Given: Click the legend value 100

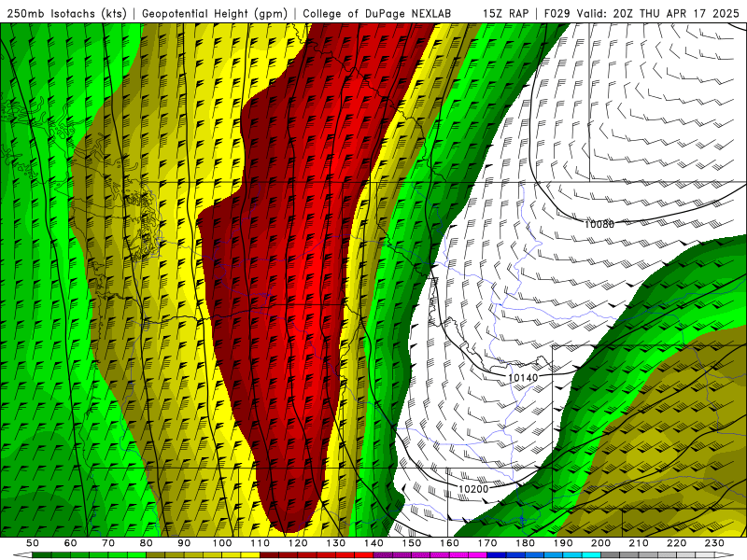Looking at the screenshot, I should coord(222,543).
